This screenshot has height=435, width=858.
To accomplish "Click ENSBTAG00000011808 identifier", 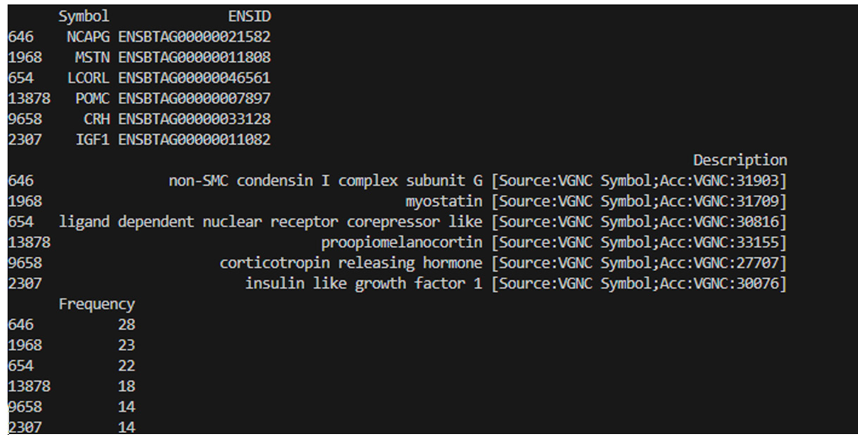I will [194, 57].
